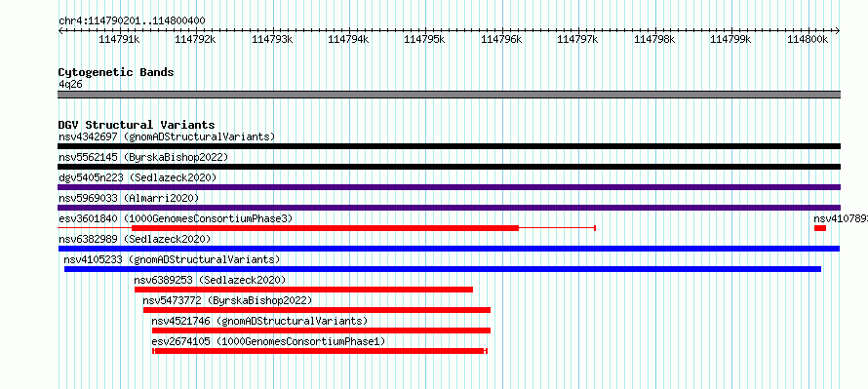Select the blue bar under nsv4105233
This screenshot has height=389, width=868.
click(x=443, y=269)
